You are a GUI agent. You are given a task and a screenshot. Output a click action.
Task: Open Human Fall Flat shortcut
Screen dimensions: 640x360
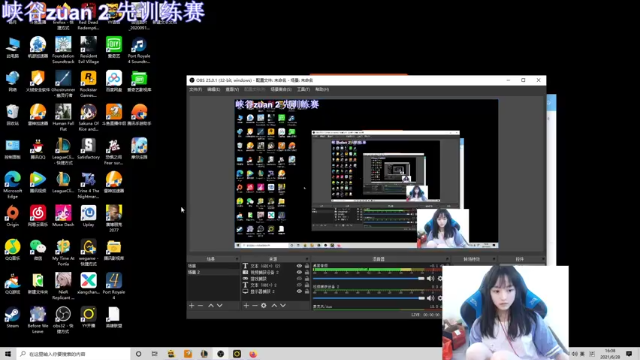[x=63, y=118]
